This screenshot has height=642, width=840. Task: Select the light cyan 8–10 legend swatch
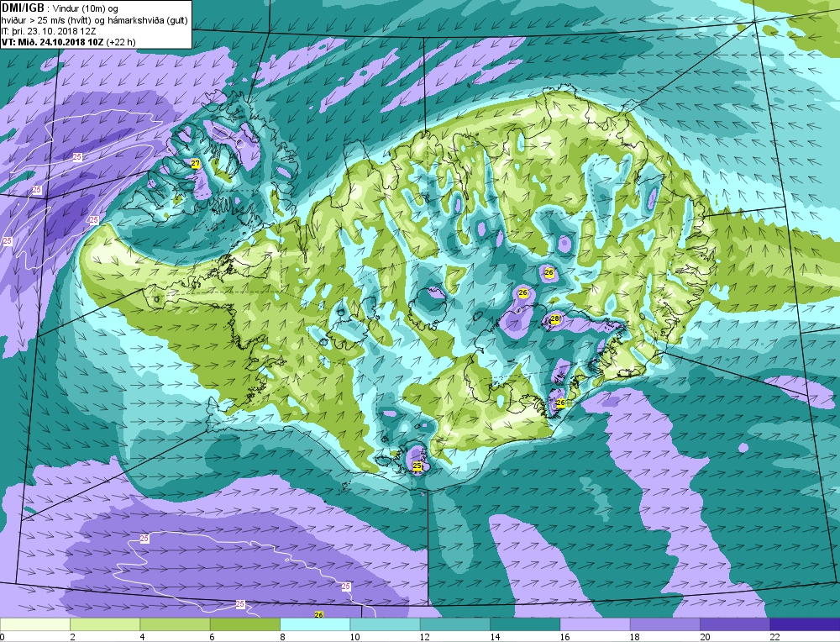[315, 624]
